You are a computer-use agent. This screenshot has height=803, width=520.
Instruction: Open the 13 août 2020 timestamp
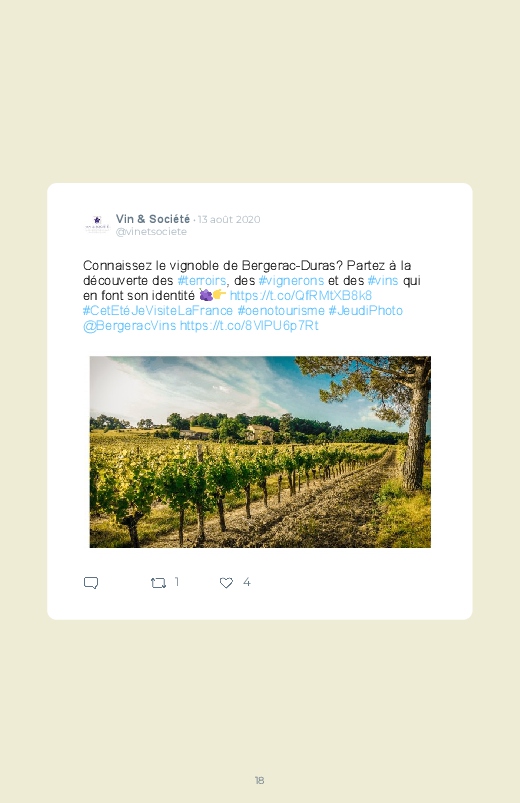[x=229, y=219]
